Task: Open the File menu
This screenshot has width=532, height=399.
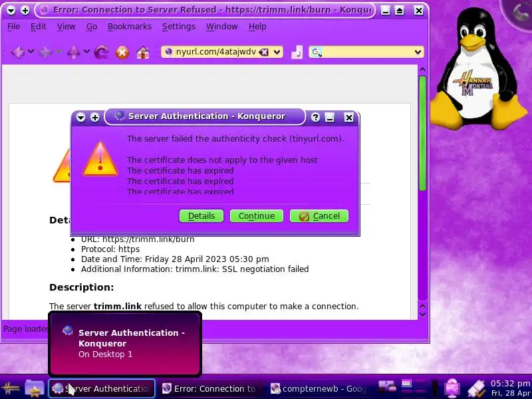Action: [x=13, y=27]
